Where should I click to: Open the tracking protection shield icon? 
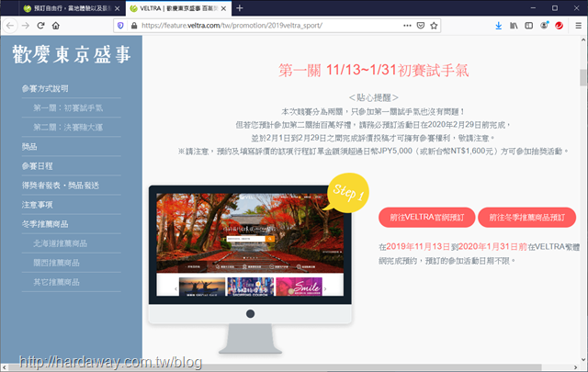120,26
